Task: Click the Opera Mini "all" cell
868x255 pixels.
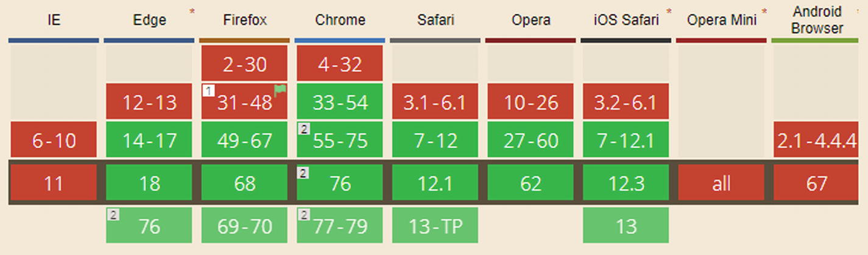Action: (x=721, y=183)
